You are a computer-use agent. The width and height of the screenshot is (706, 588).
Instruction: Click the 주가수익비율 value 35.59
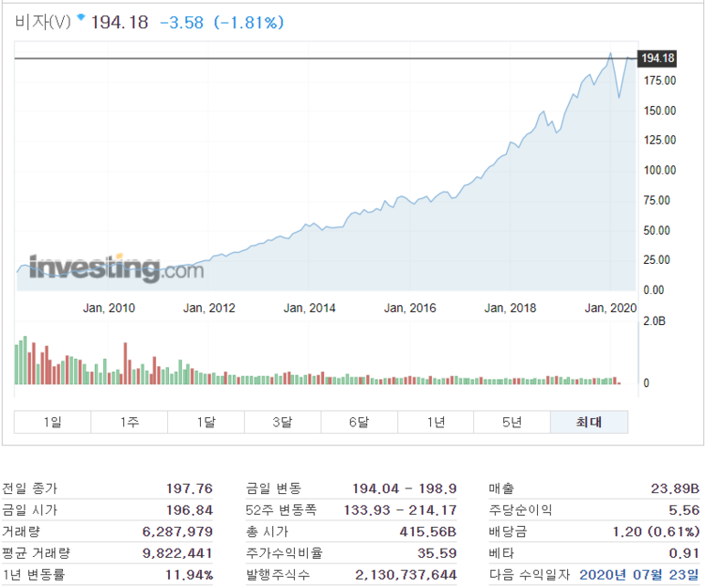[x=437, y=553]
